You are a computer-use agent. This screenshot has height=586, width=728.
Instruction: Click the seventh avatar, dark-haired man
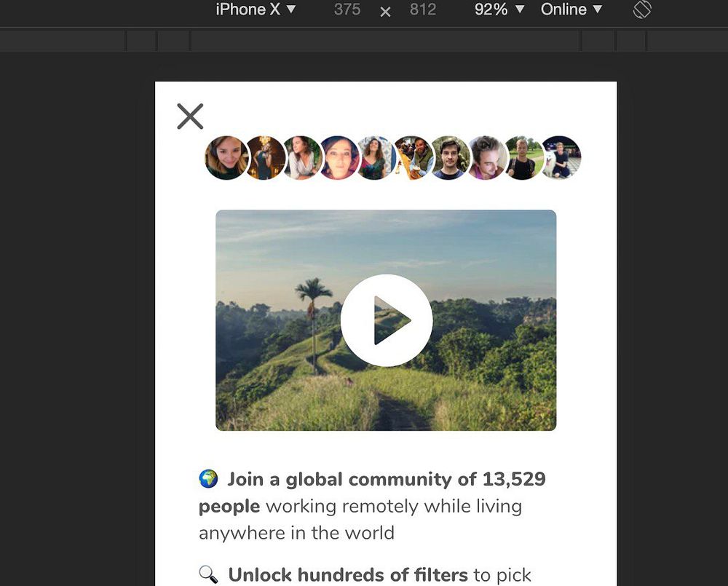449,158
